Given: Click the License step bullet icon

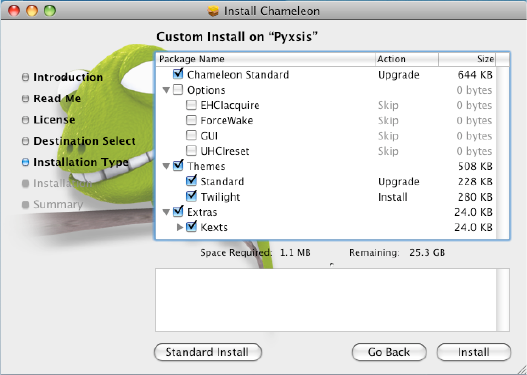Looking at the screenshot, I should pyautogui.click(x=26, y=120).
